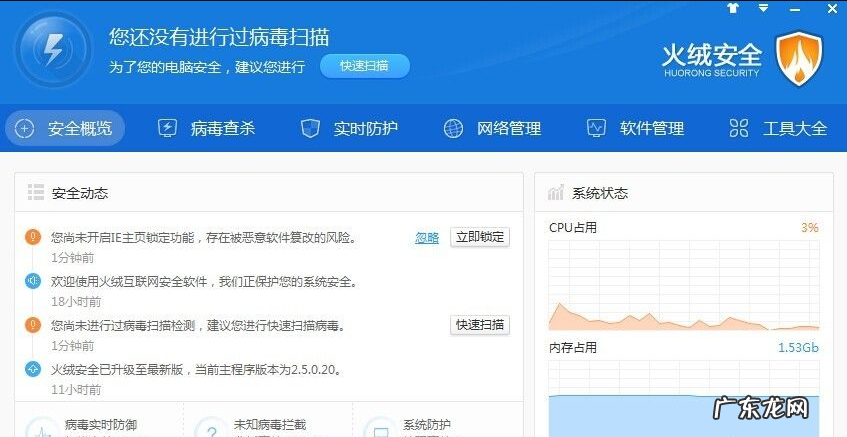Click the 工具大全 four-circles icon

pos(739,129)
